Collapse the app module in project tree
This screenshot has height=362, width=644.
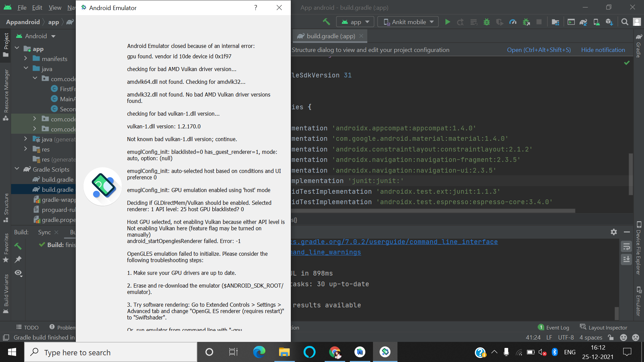pos(17,48)
